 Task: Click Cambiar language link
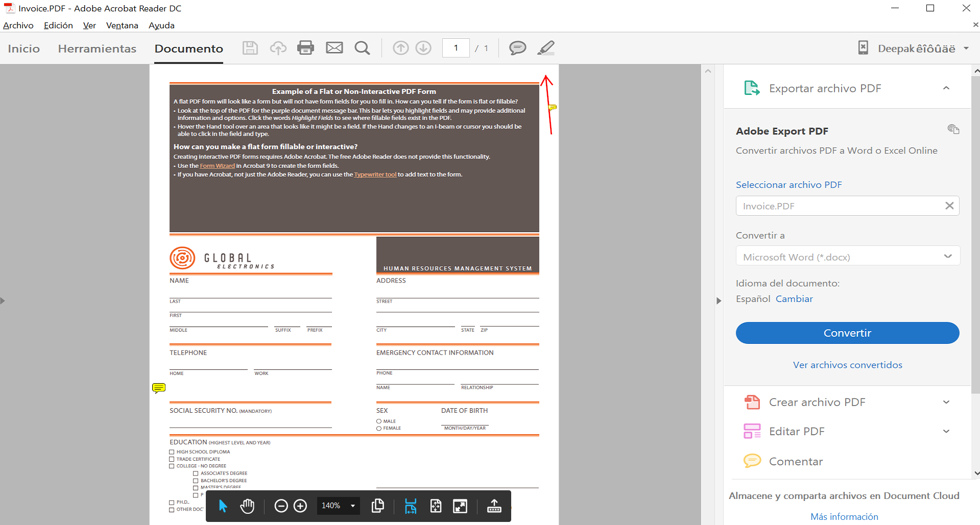(794, 299)
